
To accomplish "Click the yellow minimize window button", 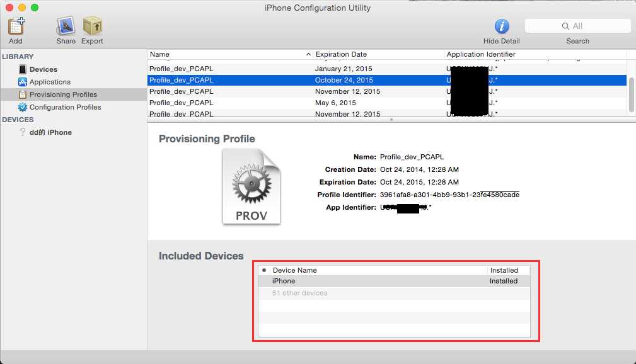I will tap(22, 8).
